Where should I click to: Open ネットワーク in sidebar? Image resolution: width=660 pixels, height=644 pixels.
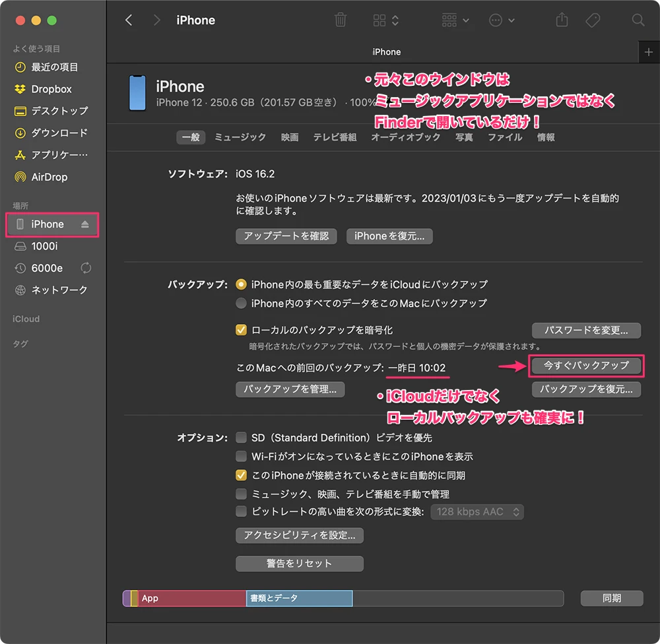(51, 290)
